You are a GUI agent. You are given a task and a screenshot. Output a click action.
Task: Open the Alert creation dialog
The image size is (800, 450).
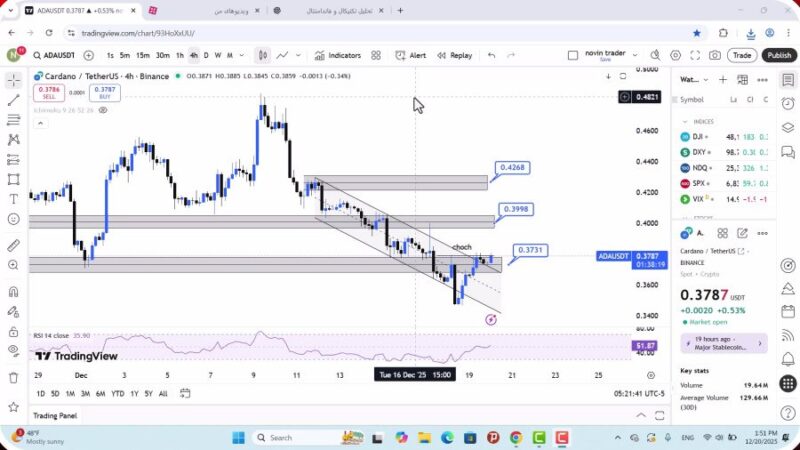point(410,56)
